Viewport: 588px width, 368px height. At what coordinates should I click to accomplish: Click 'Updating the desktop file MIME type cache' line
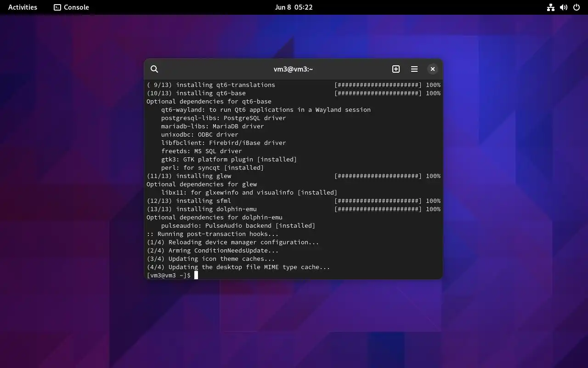tap(238, 267)
